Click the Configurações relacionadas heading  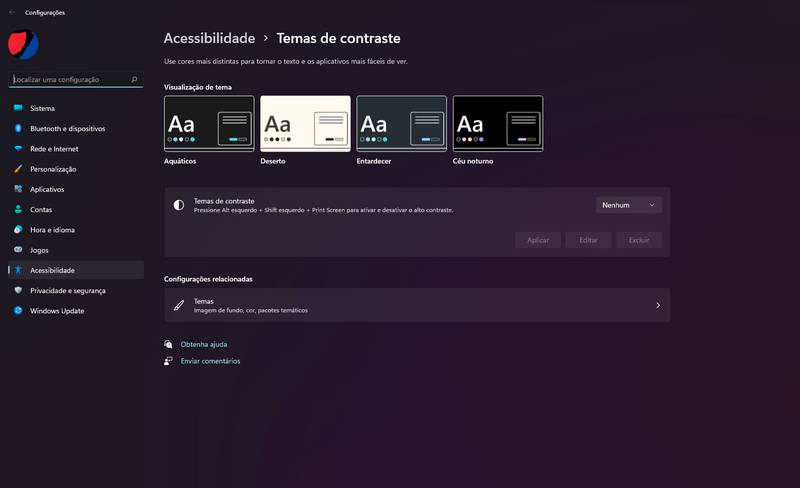pyautogui.click(x=208, y=279)
